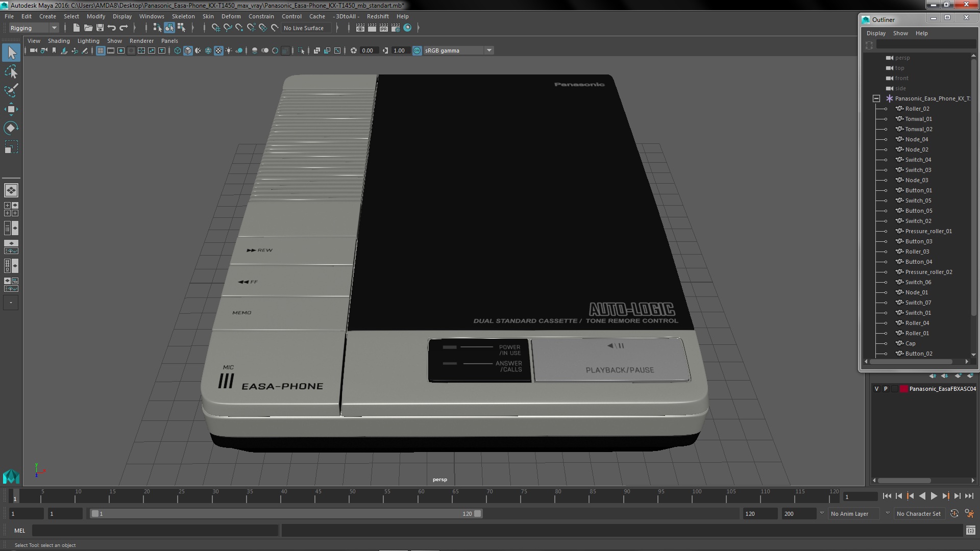Open a scene file

(x=88, y=28)
